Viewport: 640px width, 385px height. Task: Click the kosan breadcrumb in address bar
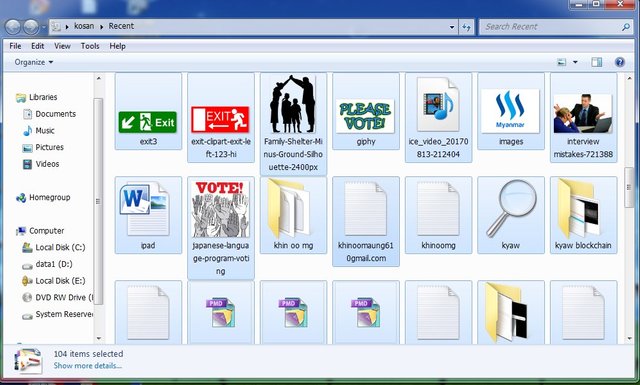click(84, 26)
